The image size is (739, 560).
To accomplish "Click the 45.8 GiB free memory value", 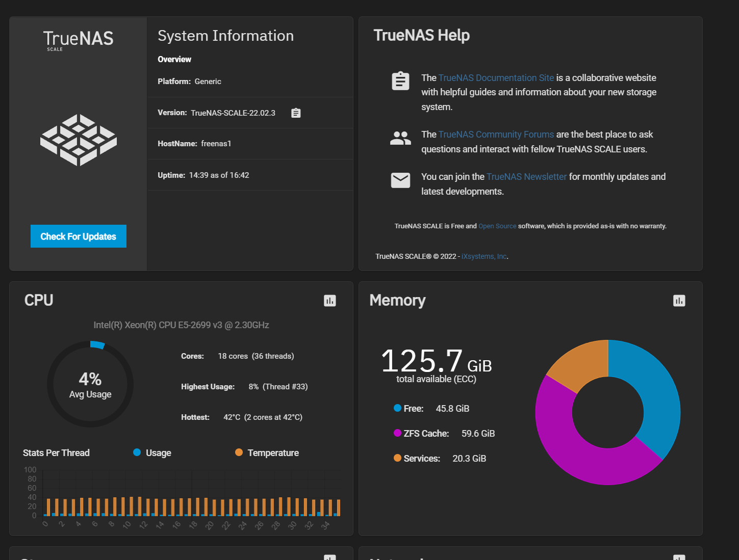I will click(x=453, y=409).
